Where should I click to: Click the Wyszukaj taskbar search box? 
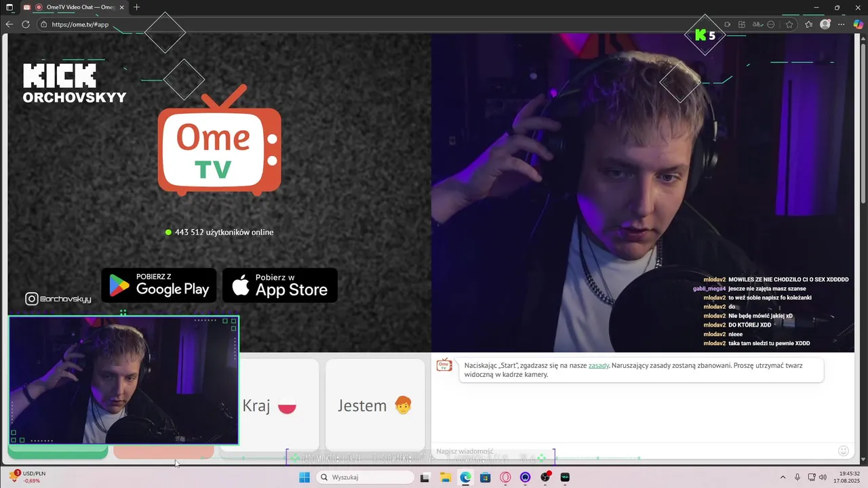366,478
